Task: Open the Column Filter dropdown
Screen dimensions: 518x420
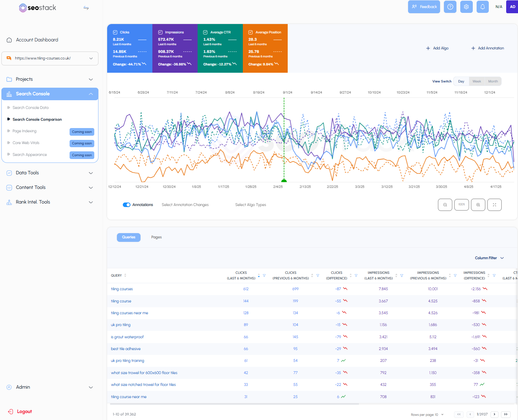Action: click(489, 258)
